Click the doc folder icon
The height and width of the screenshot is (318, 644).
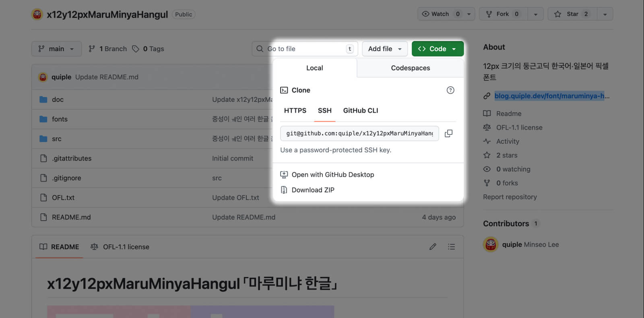click(x=43, y=99)
